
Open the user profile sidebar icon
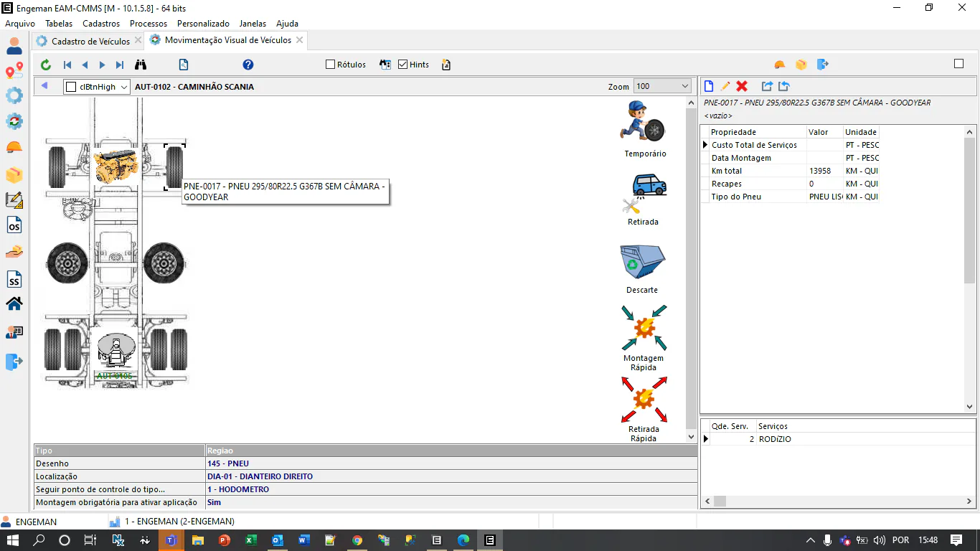point(14,47)
